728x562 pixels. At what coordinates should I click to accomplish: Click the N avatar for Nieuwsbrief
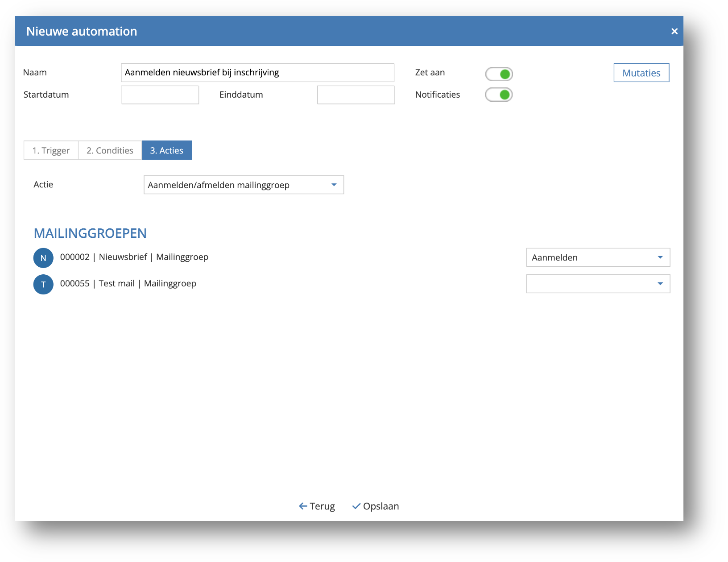pyautogui.click(x=43, y=258)
